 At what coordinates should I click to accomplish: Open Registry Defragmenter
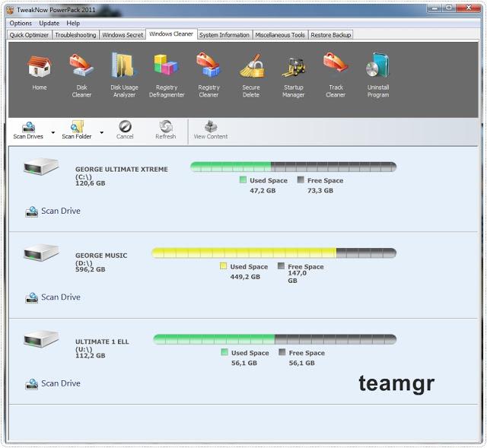[167, 75]
